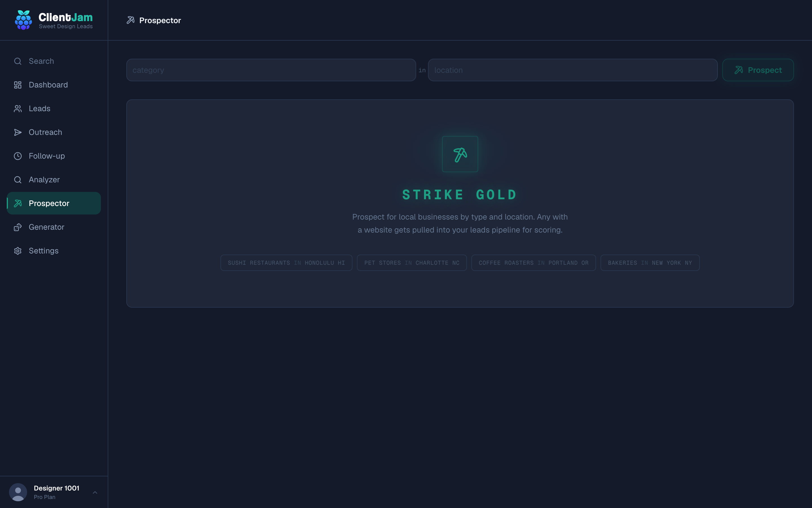Click the Dashboard grid icon
The image size is (812, 508).
tap(18, 85)
